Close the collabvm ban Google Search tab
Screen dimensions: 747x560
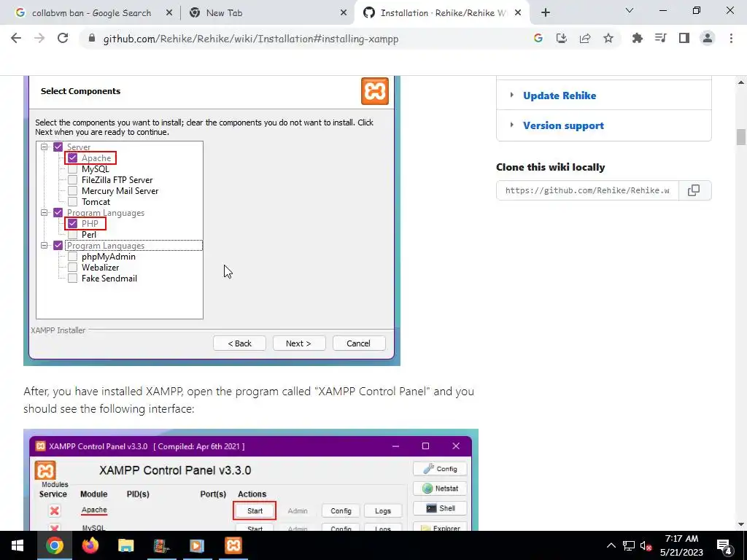[169, 13]
